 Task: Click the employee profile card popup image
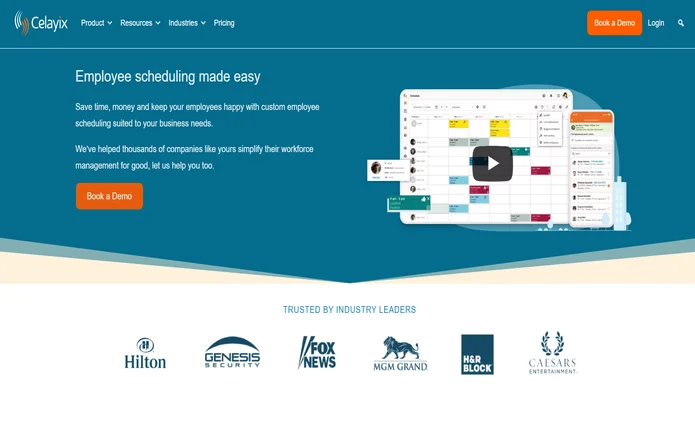pyautogui.click(x=387, y=170)
